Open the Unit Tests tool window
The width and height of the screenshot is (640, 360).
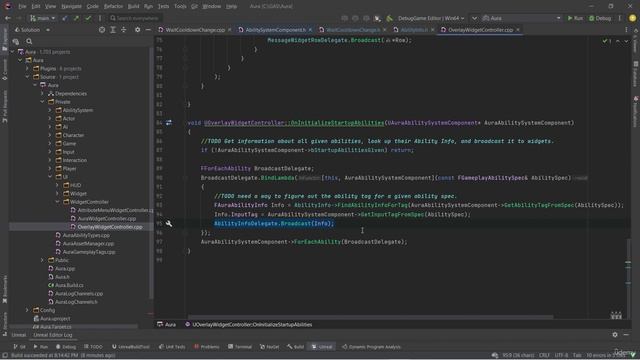[x=172, y=347]
